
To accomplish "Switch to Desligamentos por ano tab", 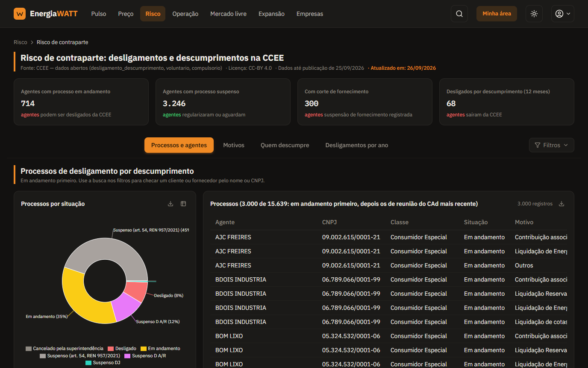I will (357, 145).
